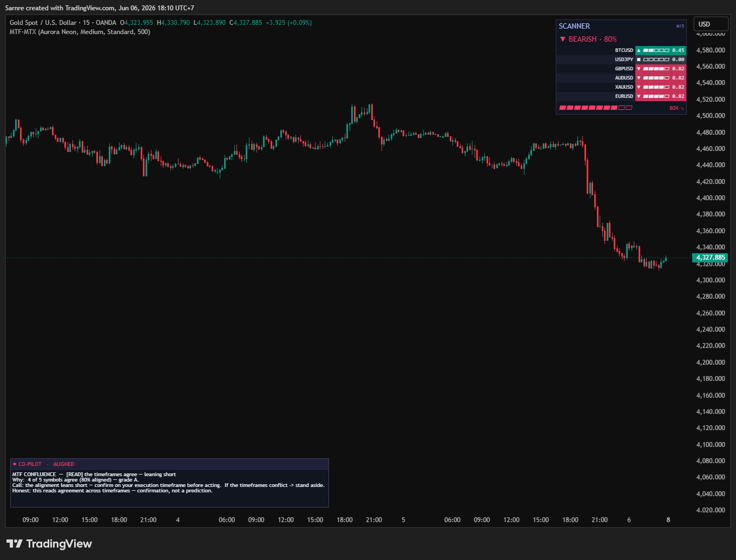The width and height of the screenshot is (736, 560).
Task: Click the USDJPY neutral square indicator
Action: 639,60
